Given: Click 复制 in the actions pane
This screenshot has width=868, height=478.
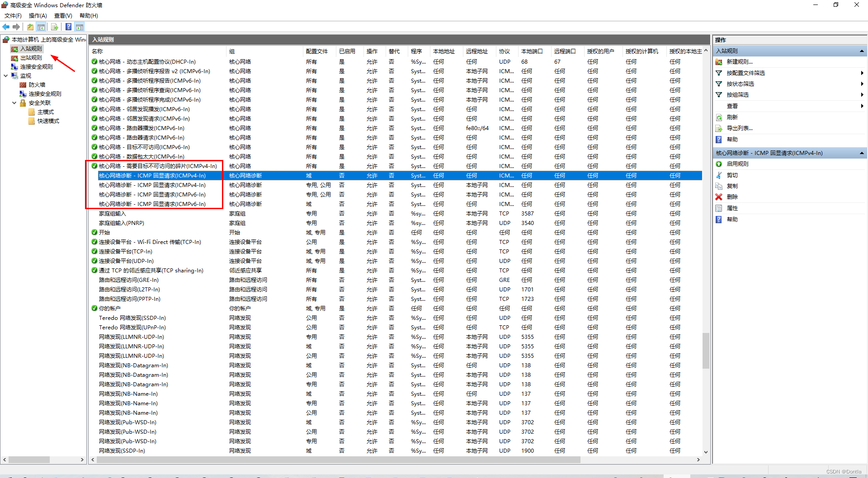Looking at the screenshot, I should (732, 186).
